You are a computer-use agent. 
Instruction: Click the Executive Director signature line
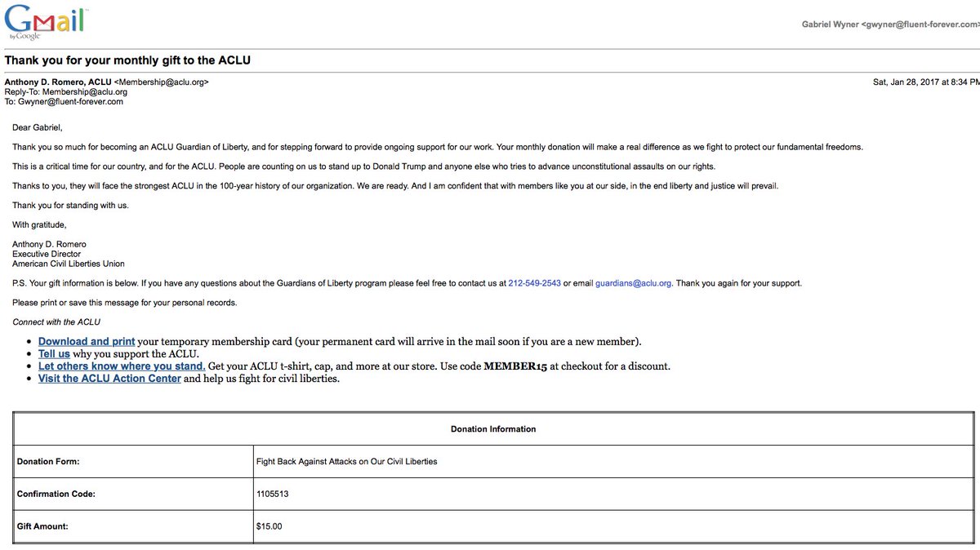tap(47, 254)
